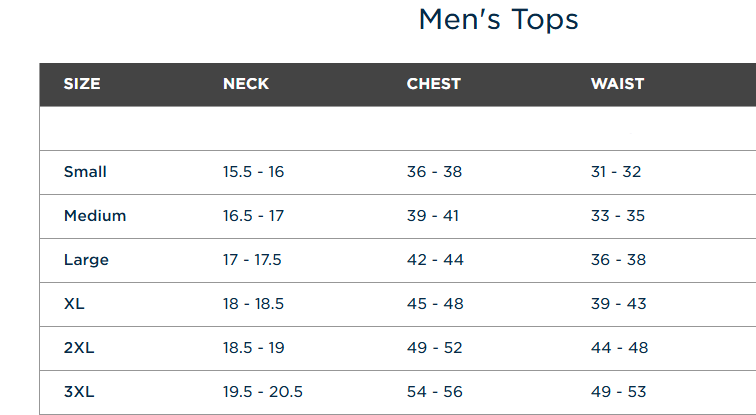Viewport: 756px width, 415px height.
Task: Click the Men's Tops heading
Action: coord(498,20)
